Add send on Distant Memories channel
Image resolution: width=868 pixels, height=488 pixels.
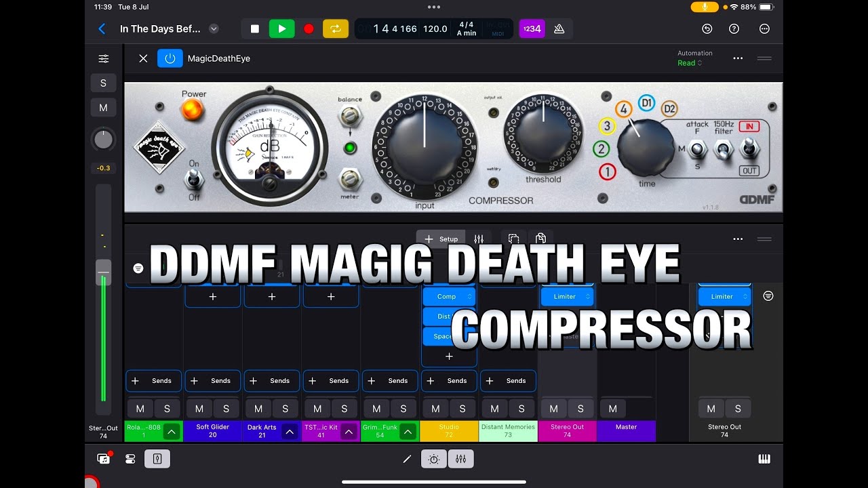click(508, 381)
